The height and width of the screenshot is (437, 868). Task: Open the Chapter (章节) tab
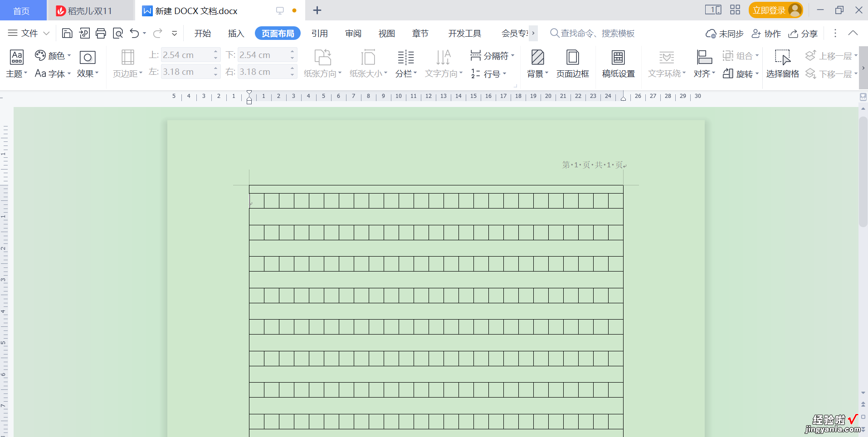coord(420,34)
